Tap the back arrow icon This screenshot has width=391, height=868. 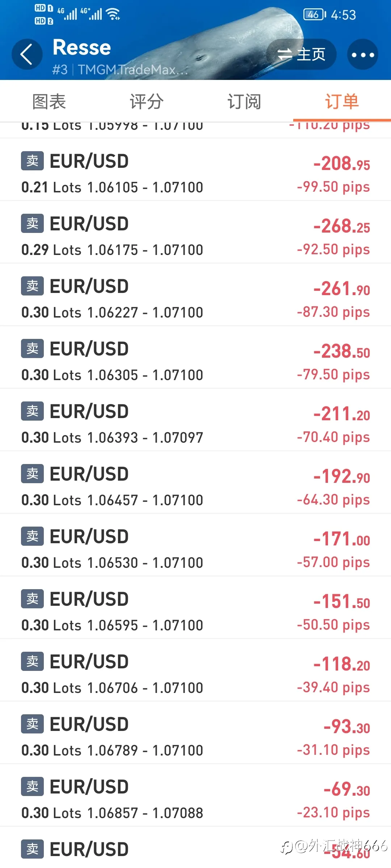(x=27, y=54)
